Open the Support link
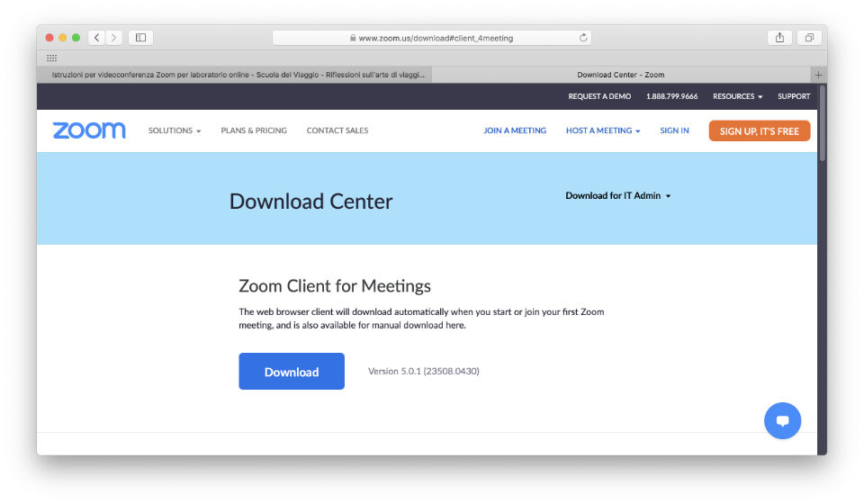 (794, 96)
